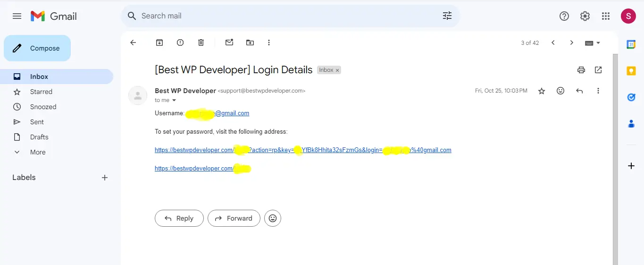This screenshot has height=265, width=644.
Task: Open toolbar More options menu
Action: pyautogui.click(x=269, y=43)
